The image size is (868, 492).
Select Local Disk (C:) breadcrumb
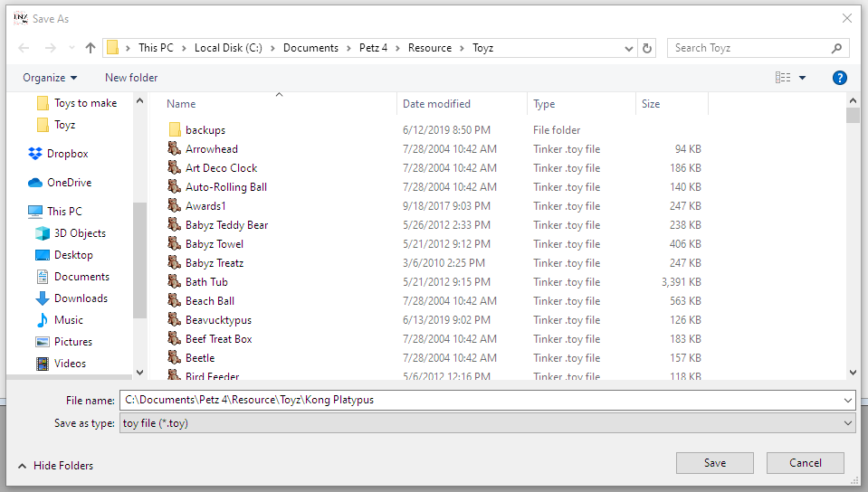[228, 48]
